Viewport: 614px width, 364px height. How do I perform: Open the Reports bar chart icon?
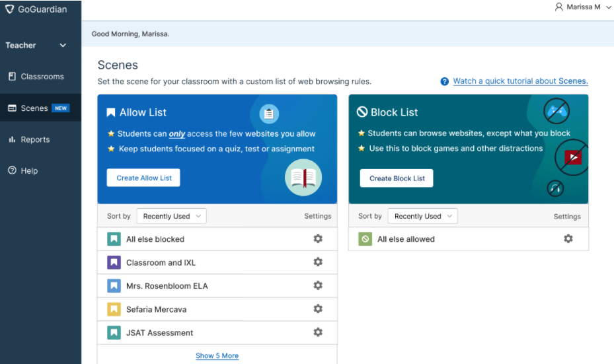pos(12,139)
